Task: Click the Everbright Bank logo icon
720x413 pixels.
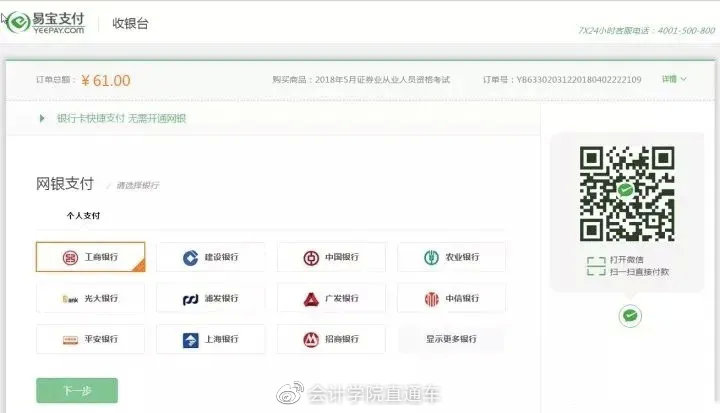Action: tap(70, 299)
